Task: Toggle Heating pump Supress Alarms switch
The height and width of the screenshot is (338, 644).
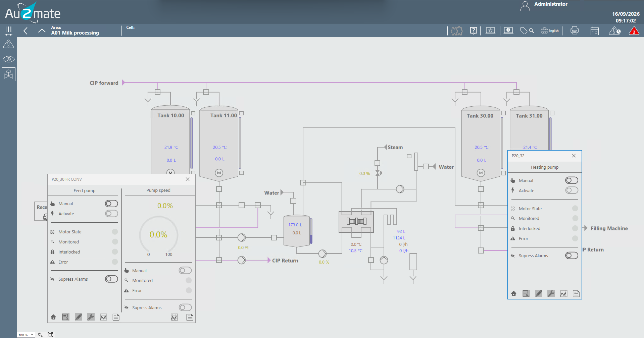Action: click(572, 256)
